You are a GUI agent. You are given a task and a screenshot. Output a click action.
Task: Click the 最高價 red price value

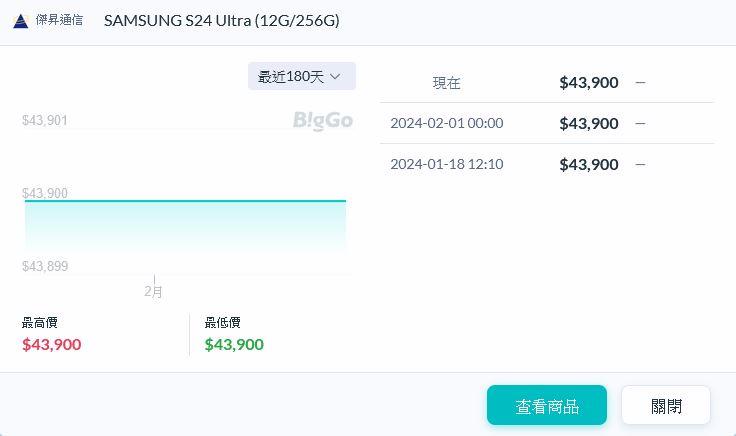52,345
